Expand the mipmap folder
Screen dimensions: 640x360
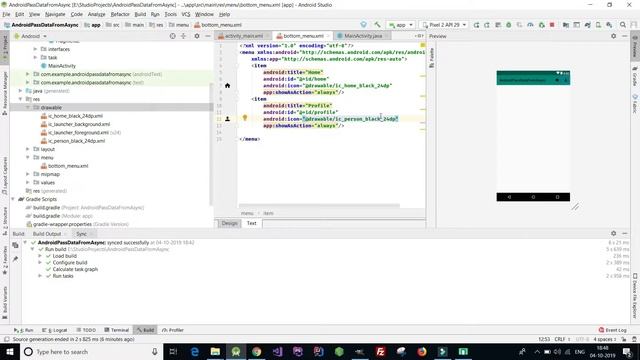click(28, 174)
